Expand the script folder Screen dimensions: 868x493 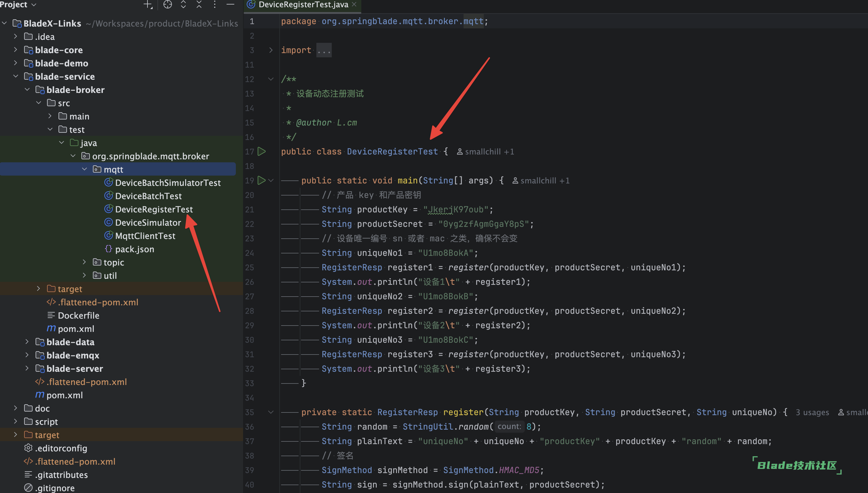click(16, 421)
